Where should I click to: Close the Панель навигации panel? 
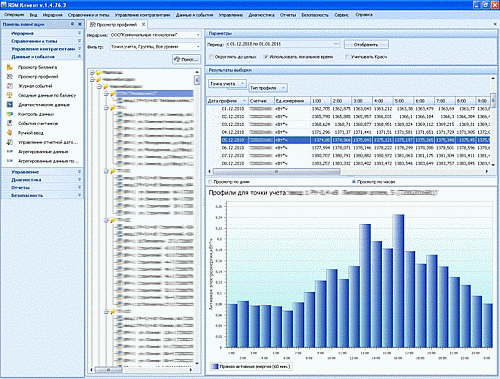[x=80, y=24]
